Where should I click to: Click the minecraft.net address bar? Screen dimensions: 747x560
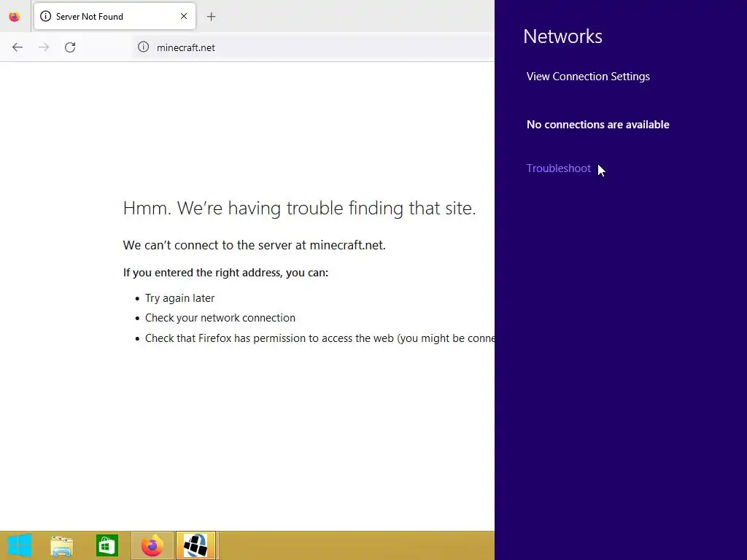pos(314,47)
